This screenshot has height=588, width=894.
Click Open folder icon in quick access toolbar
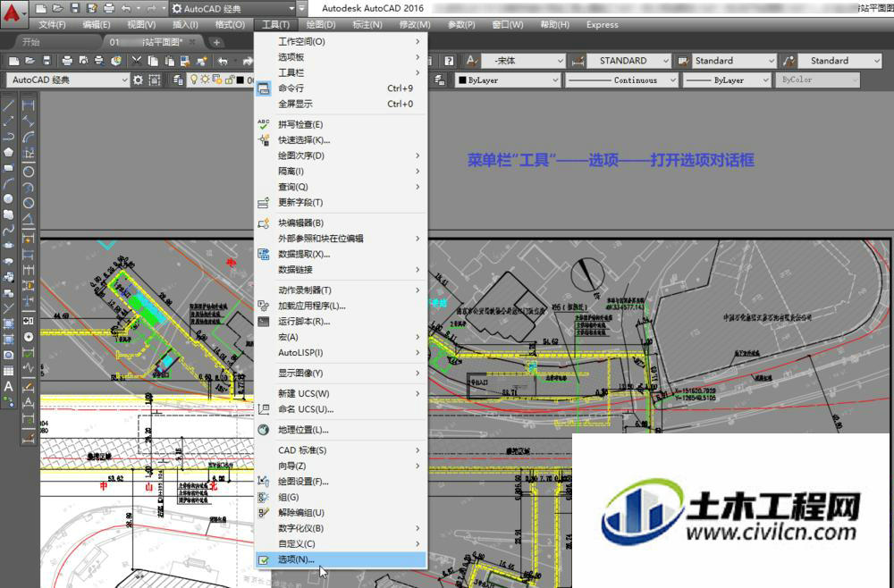click(x=57, y=9)
